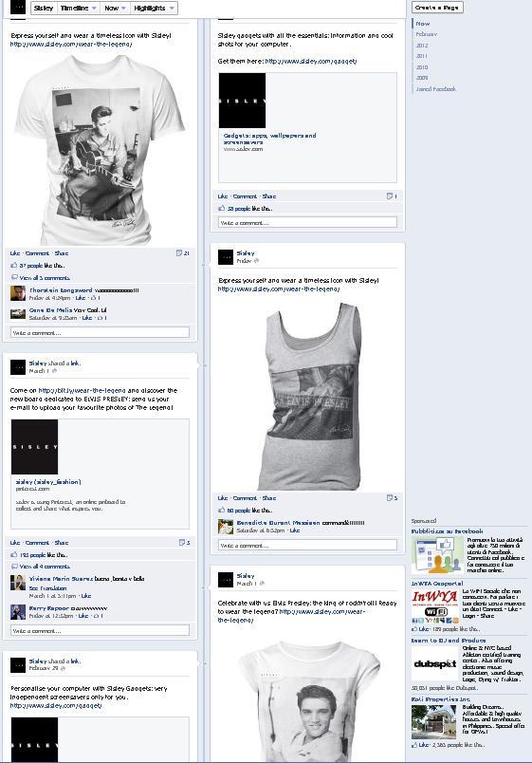This screenshot has width=532, height=763.
Task: Open the Highlights dropdown menu
Action: tap(154, 8)
